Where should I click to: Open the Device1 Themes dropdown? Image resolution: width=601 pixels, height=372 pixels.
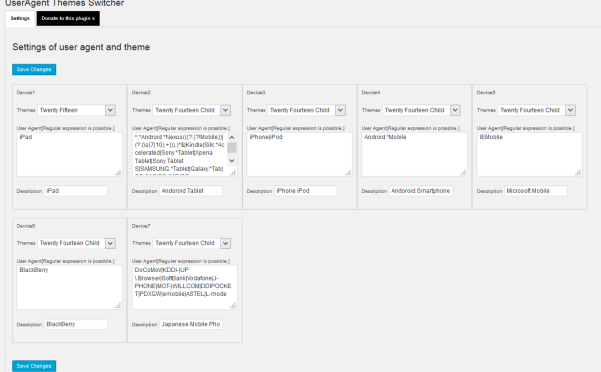pos(76,110)
